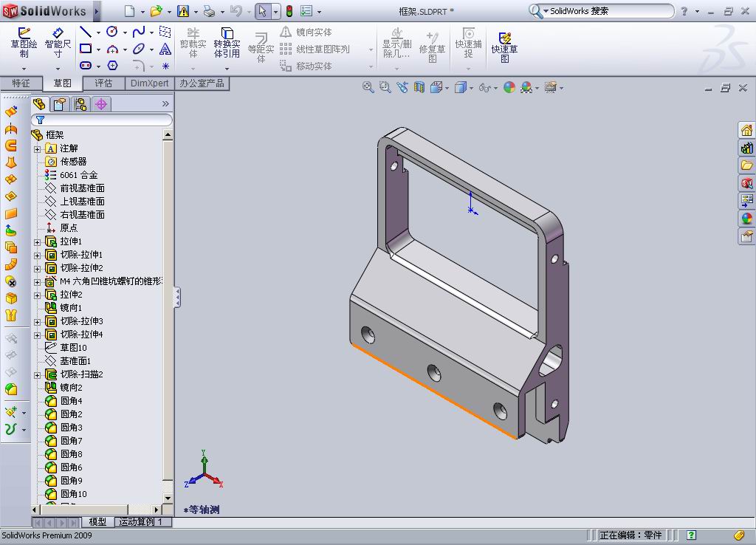
Task: Expand the design tree panel chevron
Action: pyautogui.click(x=165, y=103)
